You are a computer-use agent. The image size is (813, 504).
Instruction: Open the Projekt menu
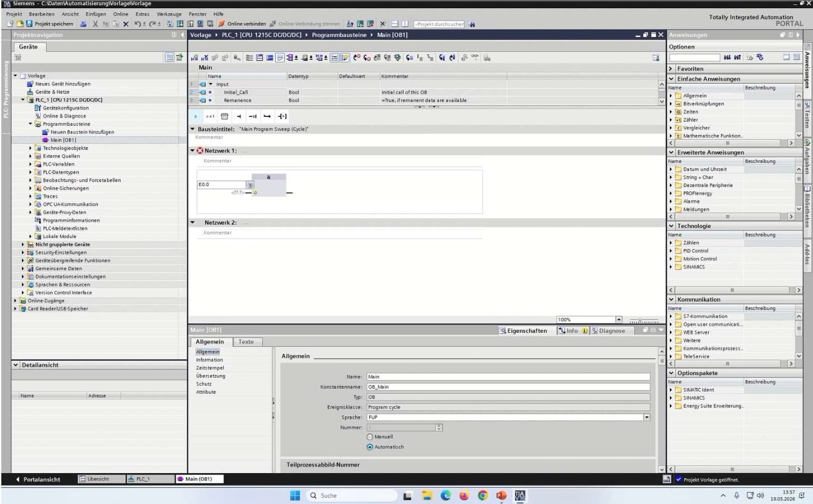pyautogui.click(x=14, y=14)
